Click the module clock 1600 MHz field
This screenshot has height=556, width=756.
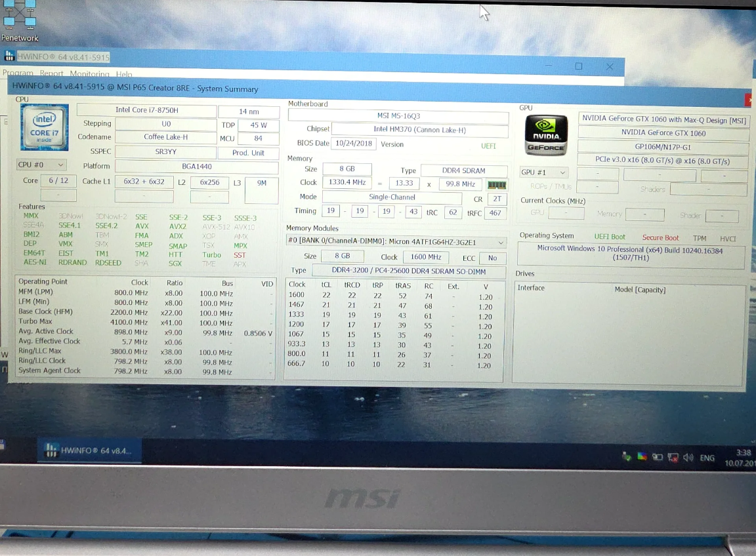pos(426,257)
